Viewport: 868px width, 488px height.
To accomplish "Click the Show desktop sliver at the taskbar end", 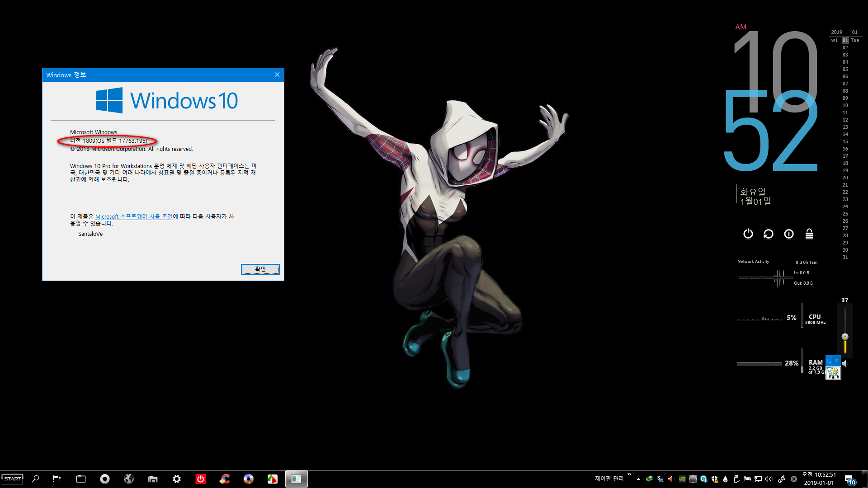I will 864,479.
